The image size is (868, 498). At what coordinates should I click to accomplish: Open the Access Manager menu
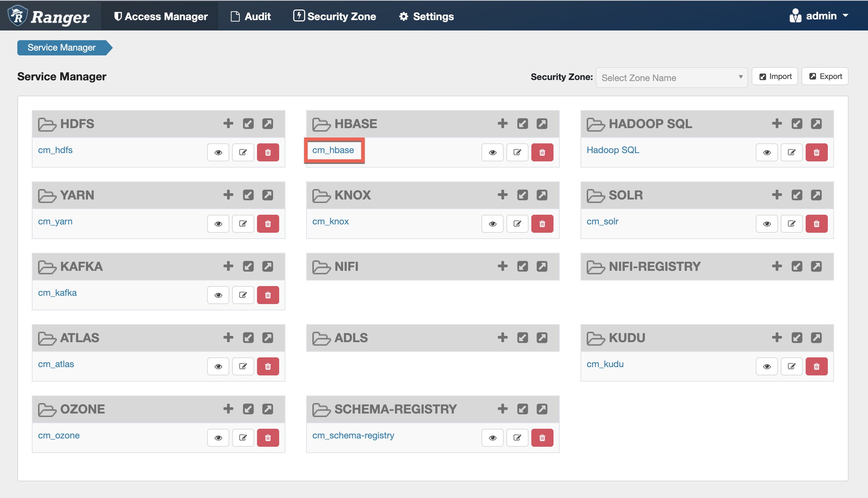coord(161,16)
